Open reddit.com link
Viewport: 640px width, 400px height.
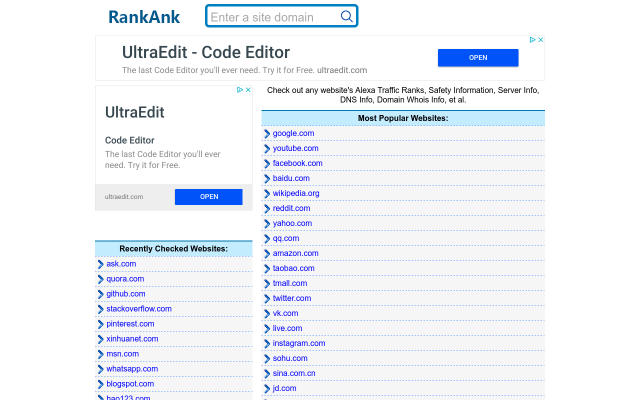click(x=291, y=208)
